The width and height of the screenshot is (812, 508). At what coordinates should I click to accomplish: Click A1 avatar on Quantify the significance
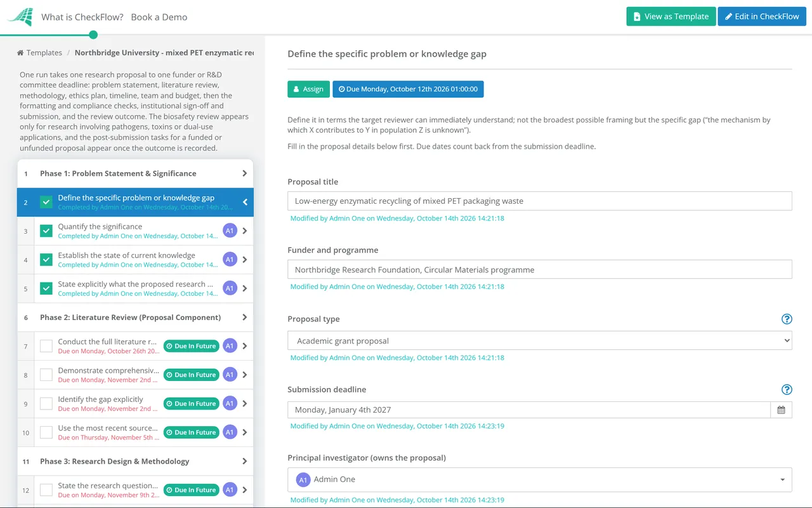[230, 231]
